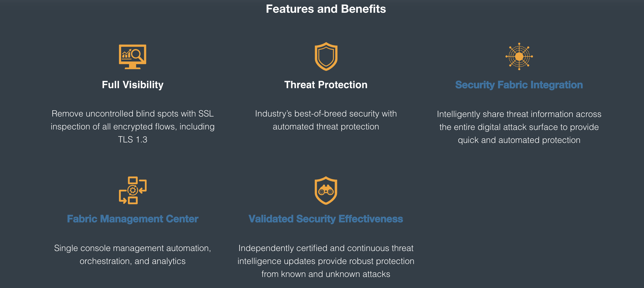Open the Security Fabric Integration link
644x288 pixels.
tap(519, 85)
